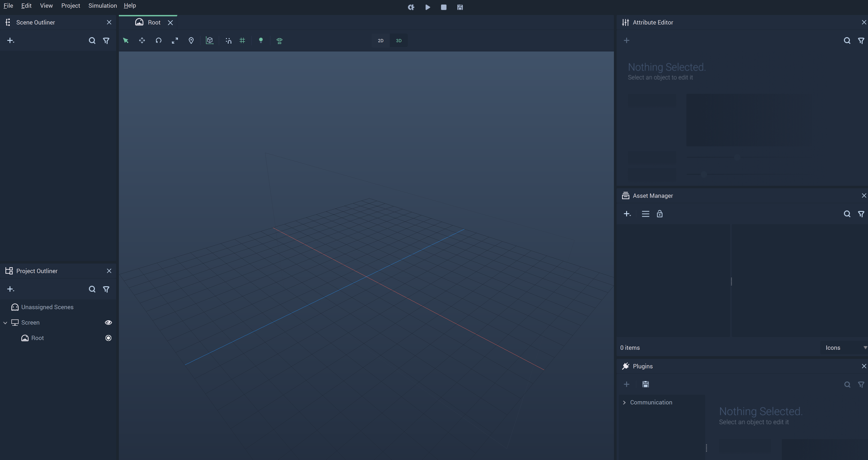
Task: Open the View menu
Action: point(46,5)
